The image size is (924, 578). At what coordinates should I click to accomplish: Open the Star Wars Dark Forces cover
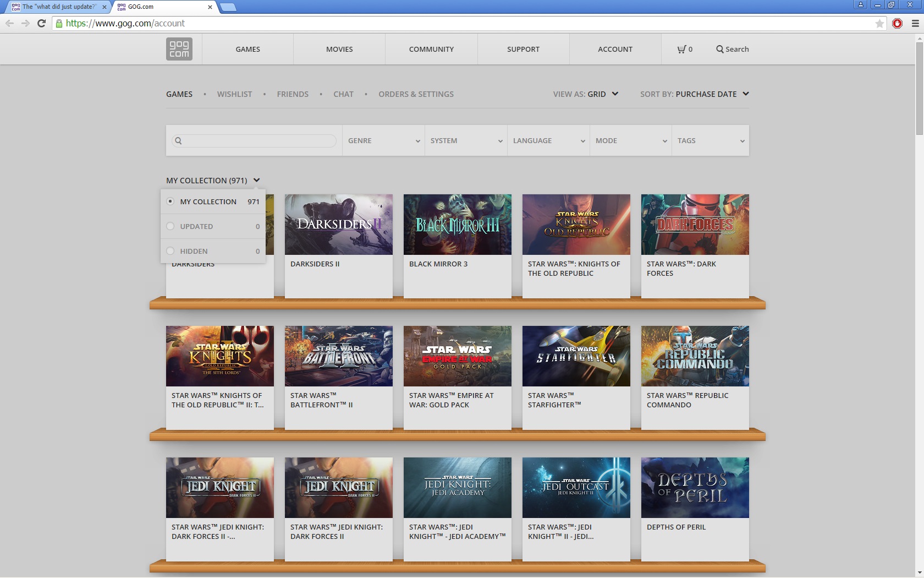(695, 225)
